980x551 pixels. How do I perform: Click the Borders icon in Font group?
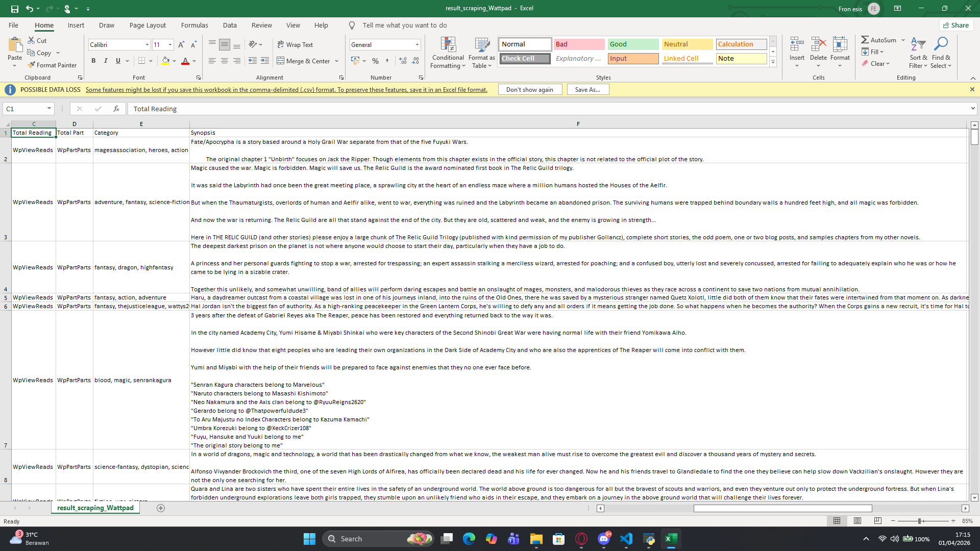(x=141, y=61)
